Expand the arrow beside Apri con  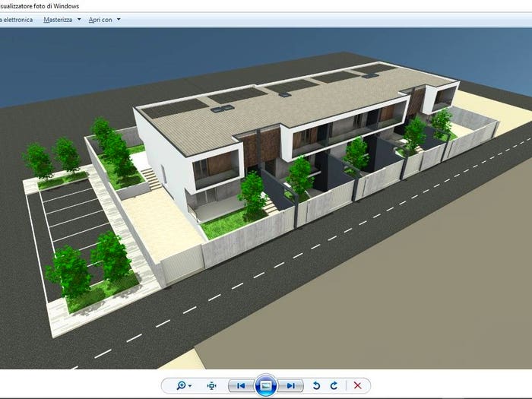119,19
